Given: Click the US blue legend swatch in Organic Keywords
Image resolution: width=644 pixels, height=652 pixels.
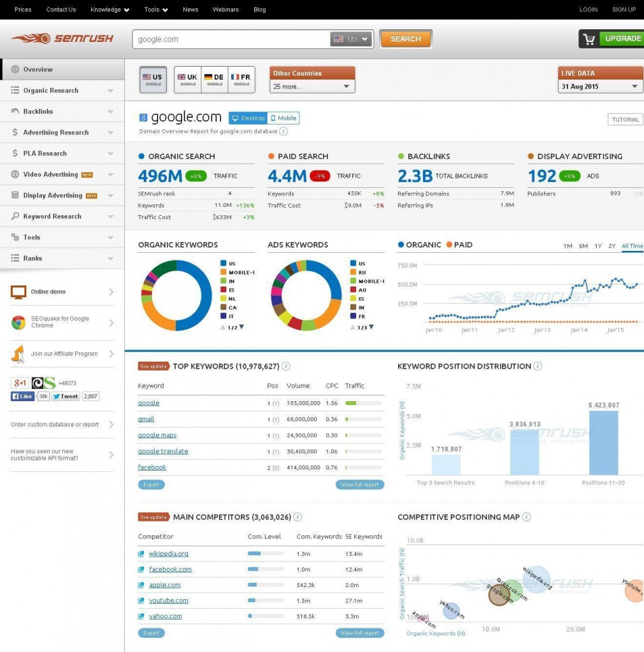Looking at the screenshot, I should tap(224, 263).
